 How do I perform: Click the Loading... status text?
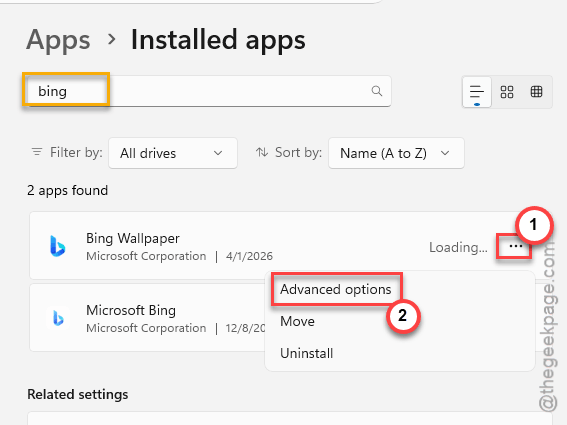(458, 247)
